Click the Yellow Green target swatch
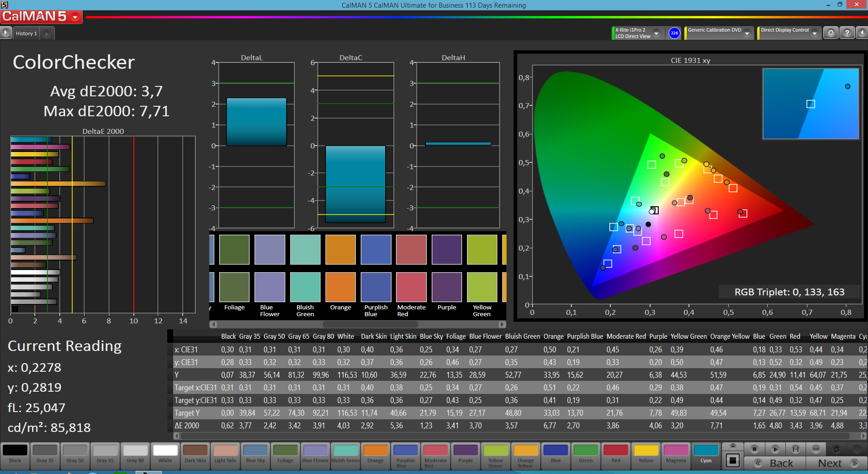The width and height of the screenshot is (868, 474). (482, 287)
